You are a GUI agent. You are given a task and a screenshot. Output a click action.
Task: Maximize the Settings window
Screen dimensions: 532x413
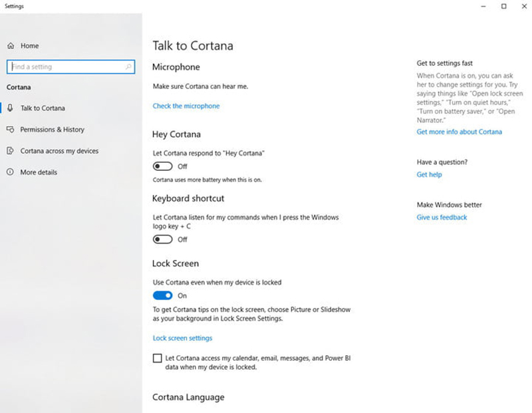click(504, 7)
